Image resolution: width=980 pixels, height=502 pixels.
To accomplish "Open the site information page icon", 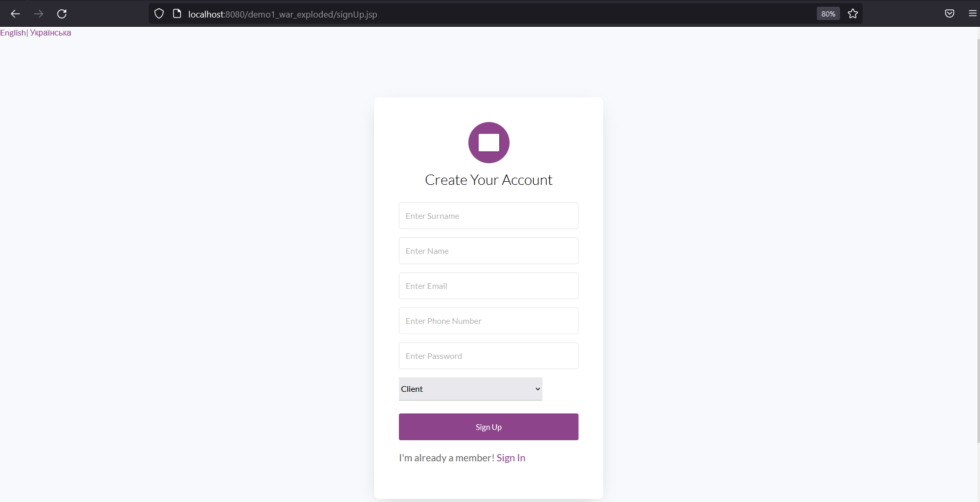I will (x=177, y=13).
